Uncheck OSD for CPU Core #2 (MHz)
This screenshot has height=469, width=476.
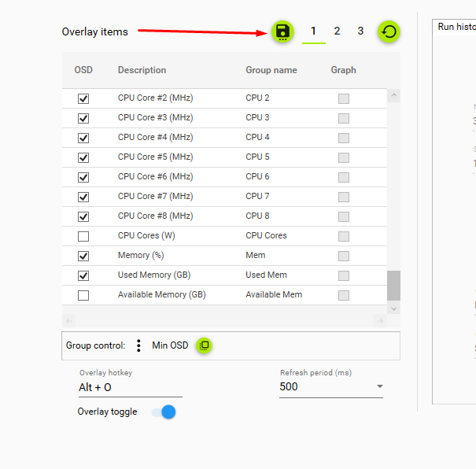point(83,98)
